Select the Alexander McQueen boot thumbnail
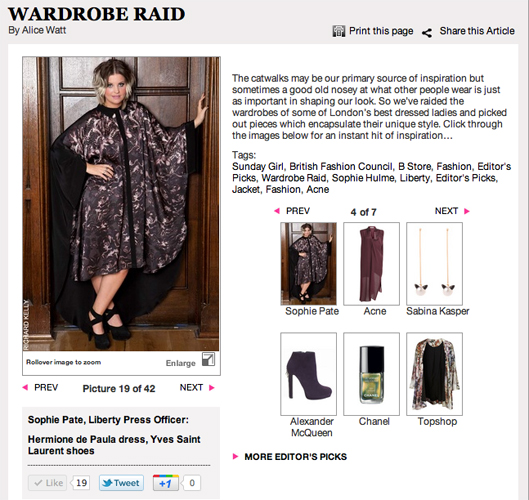Viewport: 529px width, 500px height. coord(308,374)
